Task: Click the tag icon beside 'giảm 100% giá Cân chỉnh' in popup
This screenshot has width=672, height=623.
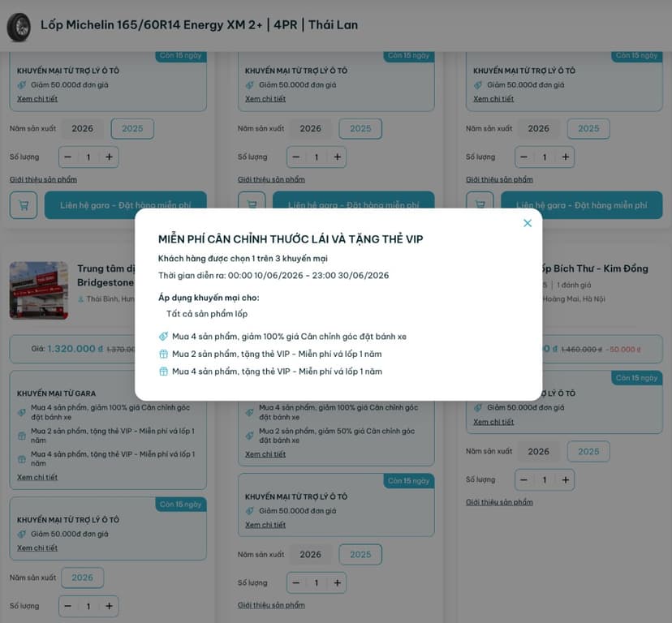Action: coord(163,337)
